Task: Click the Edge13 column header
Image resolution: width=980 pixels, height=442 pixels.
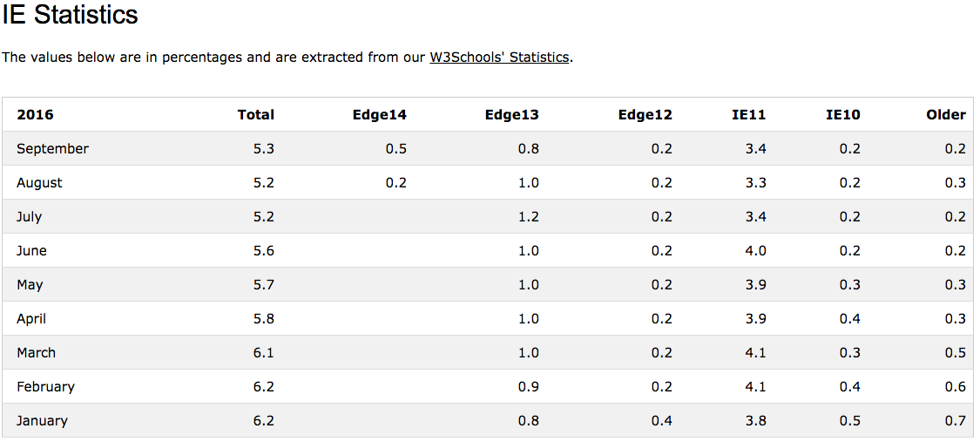Action: click(x=512, y=115)
